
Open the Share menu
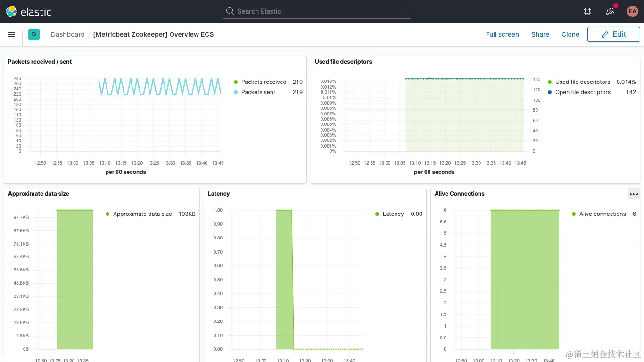pos(540,34)
